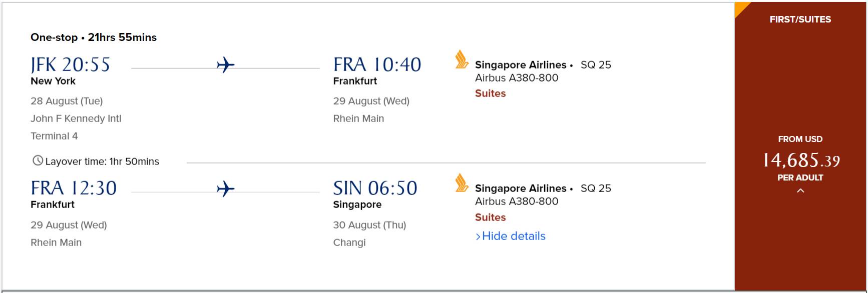The image size is (868, 293).
Task: Click the JFK 20:55 departure time
Action: [x=70, y=65]
